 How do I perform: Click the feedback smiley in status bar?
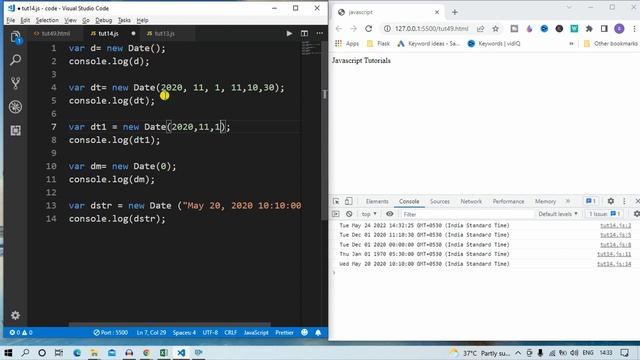[x=304, y=333]
